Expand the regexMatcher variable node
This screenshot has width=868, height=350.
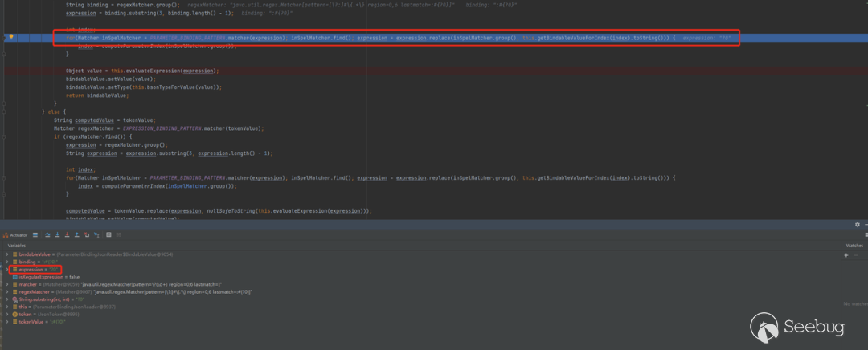tap(7, 292)
